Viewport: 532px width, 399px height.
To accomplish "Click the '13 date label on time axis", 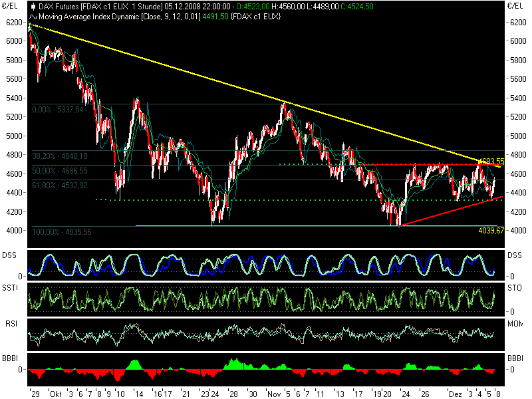I will [339, 394].
